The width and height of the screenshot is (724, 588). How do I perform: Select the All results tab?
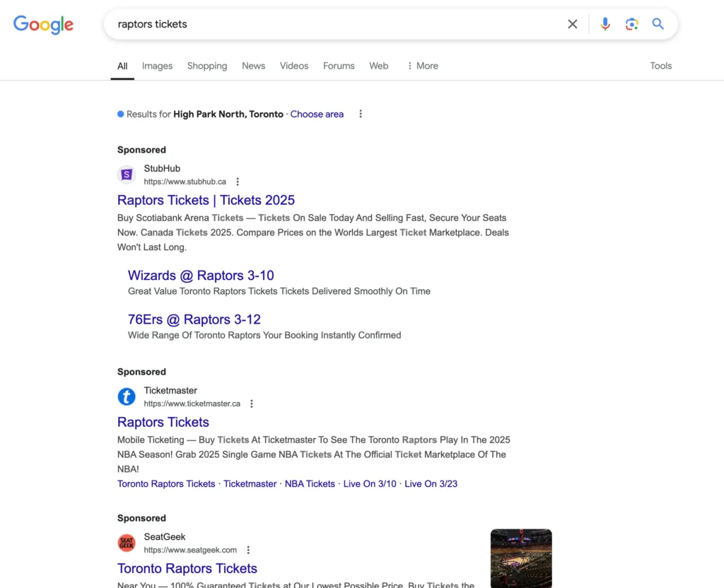(122, 66)
